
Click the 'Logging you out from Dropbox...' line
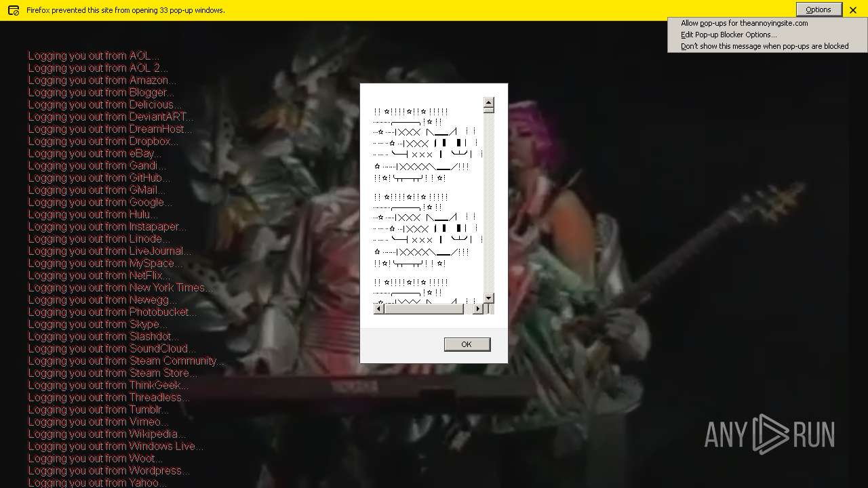[103, 141]
